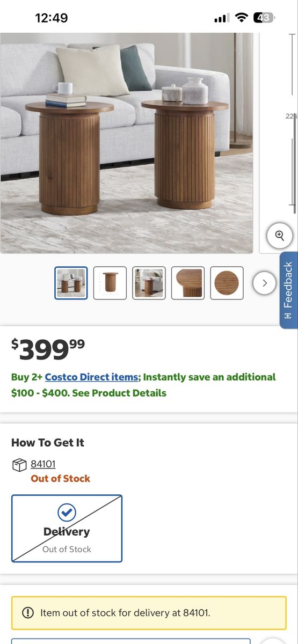Select the single table dimension thumbnail
This screenshot has height=644, width=298.
110,283
